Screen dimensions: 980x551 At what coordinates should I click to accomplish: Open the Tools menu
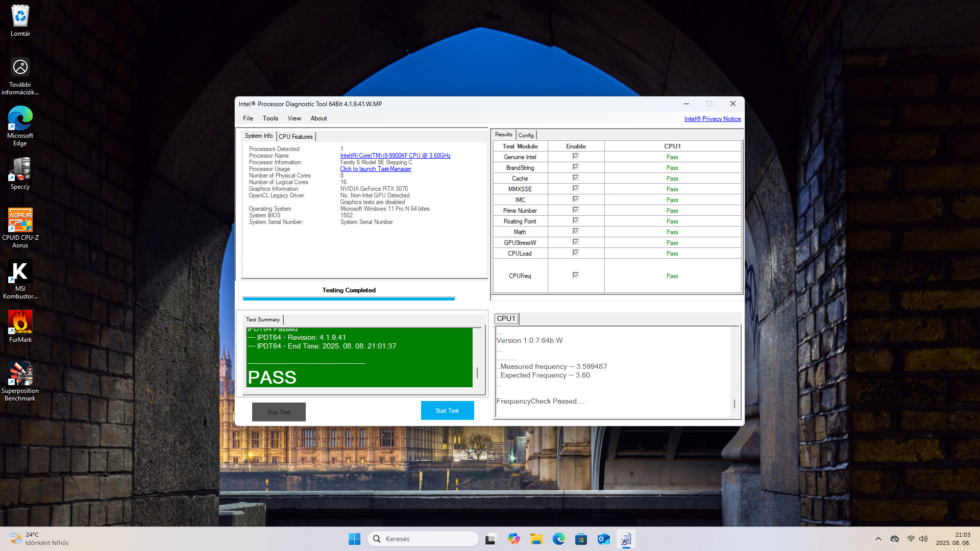(x=270, y=118)
